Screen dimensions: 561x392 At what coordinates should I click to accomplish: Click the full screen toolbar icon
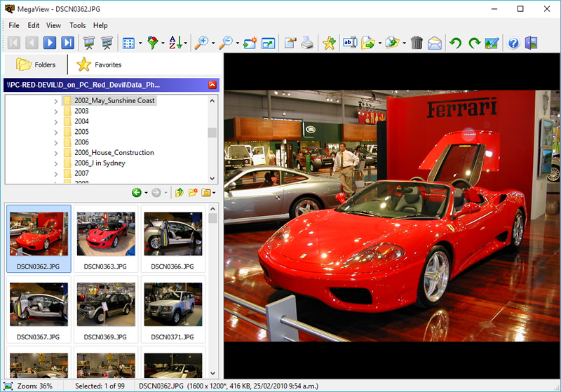point(268,43)
